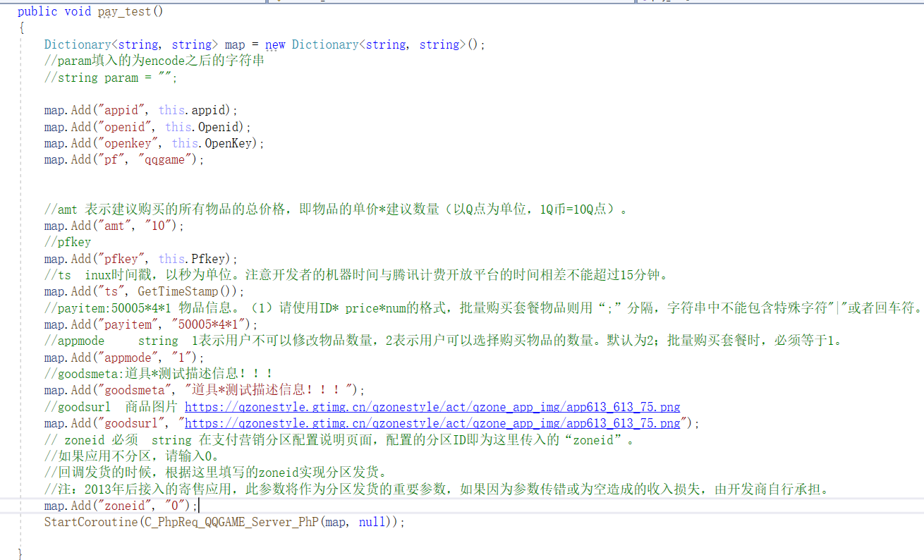
Task: Click the "1" value in appmode line
Action: (x=181, y=358)
